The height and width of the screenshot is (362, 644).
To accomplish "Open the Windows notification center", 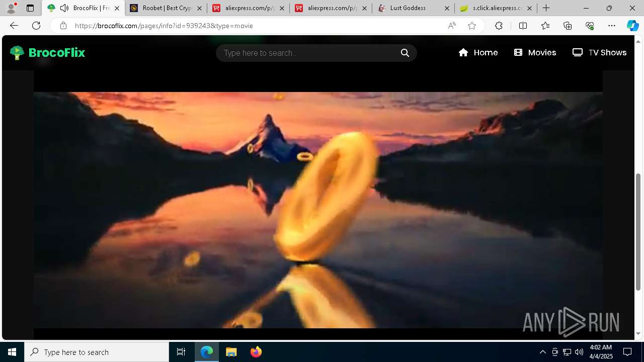I will 627,352.
